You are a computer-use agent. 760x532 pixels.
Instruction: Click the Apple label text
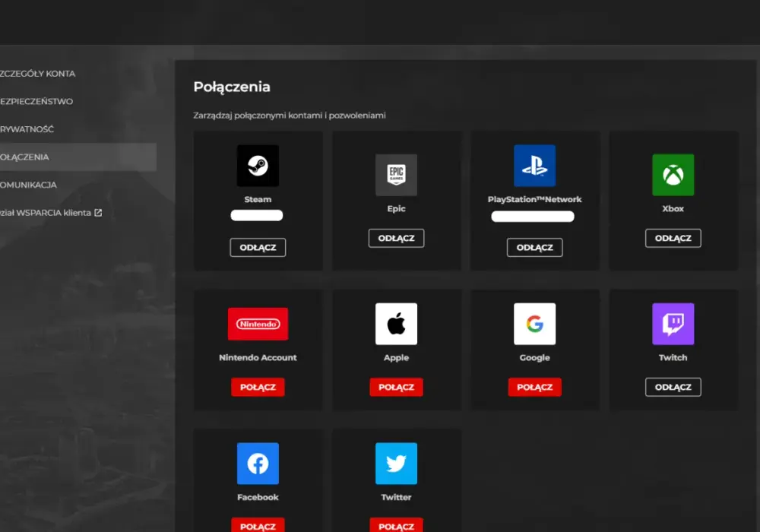396,357
